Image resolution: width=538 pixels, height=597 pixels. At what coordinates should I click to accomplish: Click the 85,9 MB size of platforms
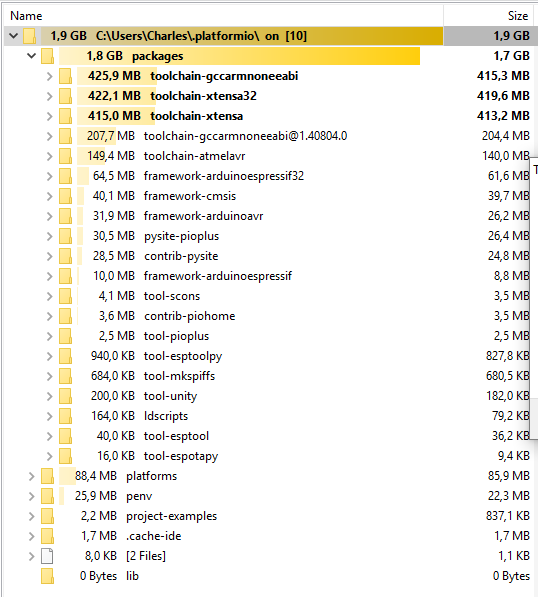[509, 476]
